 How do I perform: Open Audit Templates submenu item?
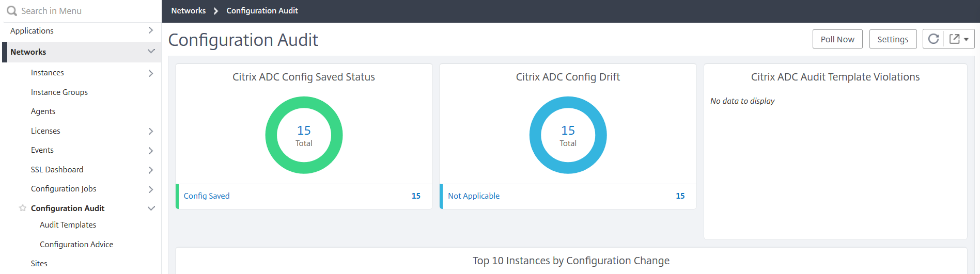click(x=68, y=225)
